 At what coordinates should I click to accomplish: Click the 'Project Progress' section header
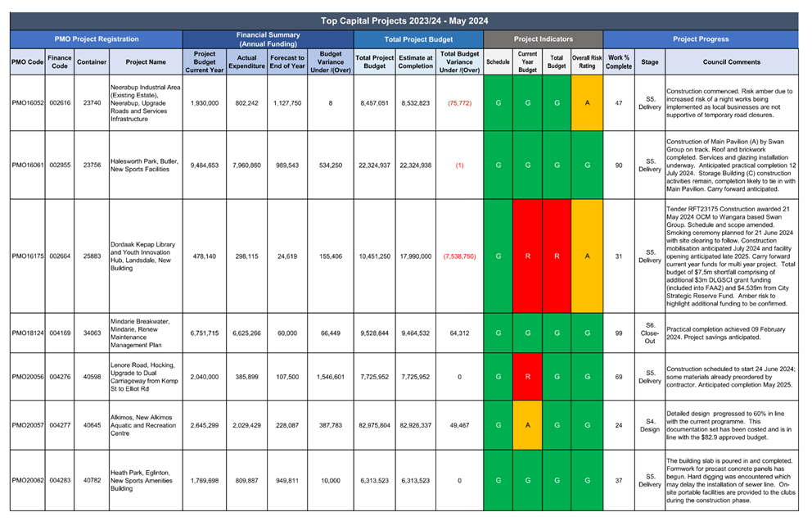point(701,39)
